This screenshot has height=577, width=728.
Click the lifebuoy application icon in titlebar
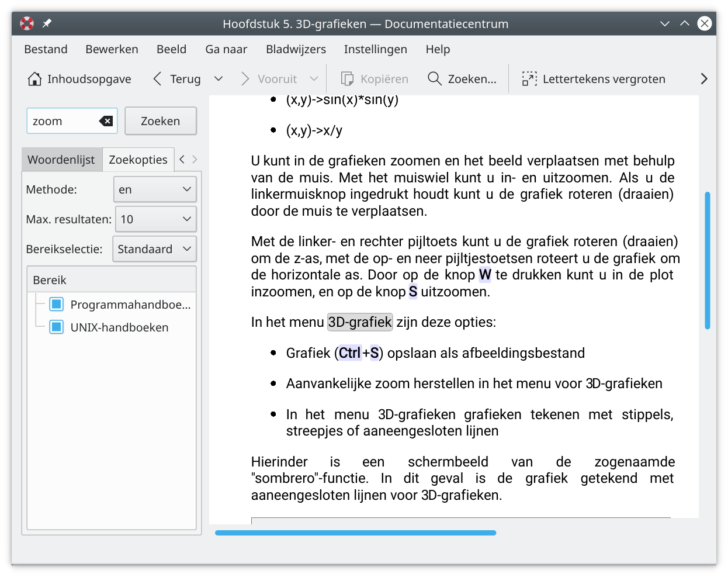point(27,23)
